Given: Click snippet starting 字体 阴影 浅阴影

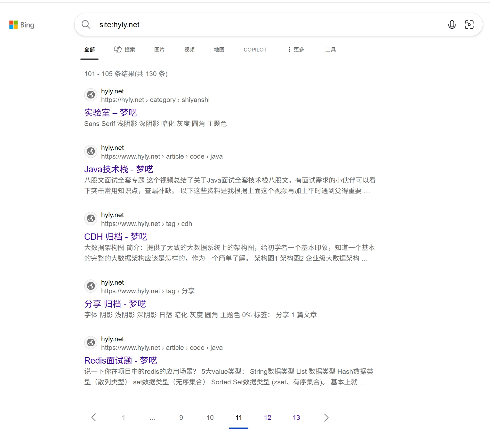Looking at the screenshot, I should pos(200,315).
